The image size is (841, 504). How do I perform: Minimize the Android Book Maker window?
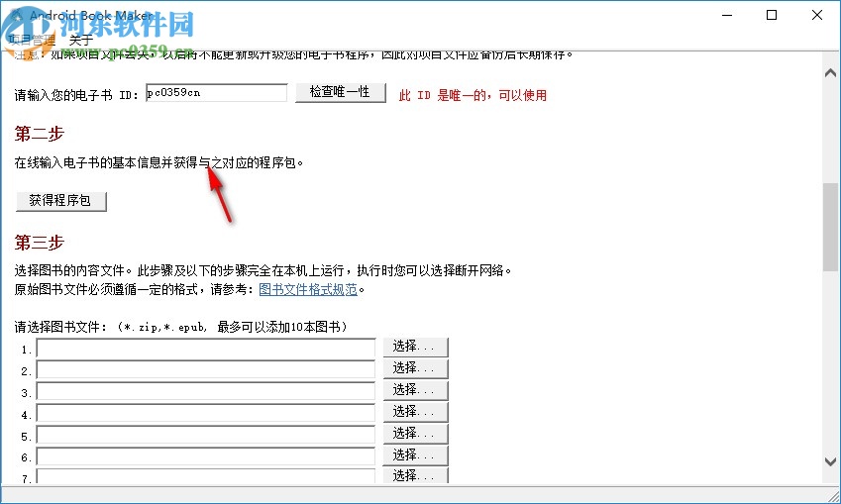(x=727, y=15)
